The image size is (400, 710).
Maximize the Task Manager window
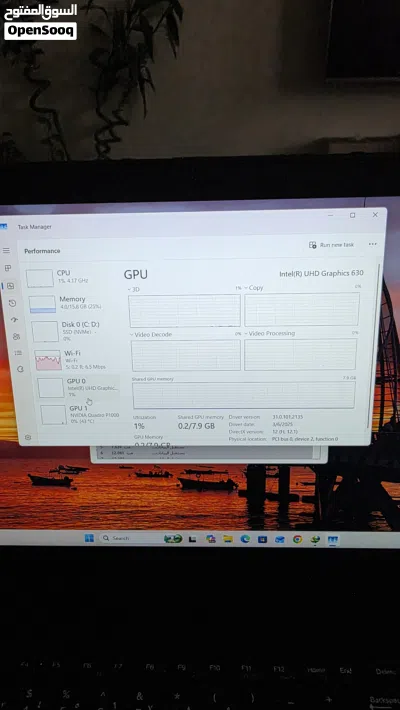pos(352,215)
